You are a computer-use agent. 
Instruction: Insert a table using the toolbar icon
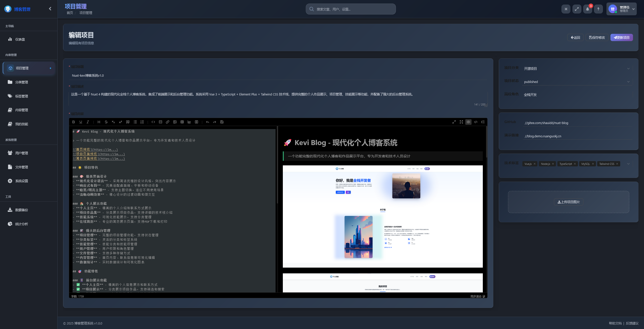pyautogui.click(x=182, y=122)
